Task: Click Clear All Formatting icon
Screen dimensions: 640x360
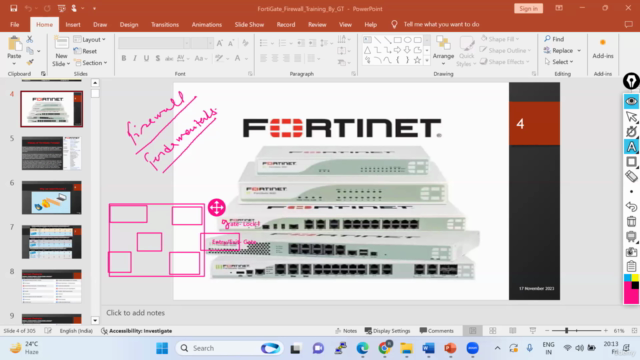Action: pyautogui.click(x=245, y=43)
